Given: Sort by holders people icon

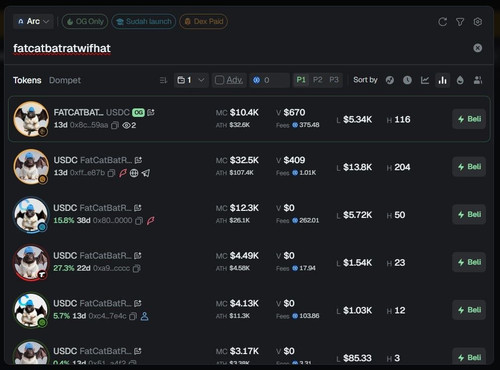Looking at the screenshot, I should tap(478, 80).
